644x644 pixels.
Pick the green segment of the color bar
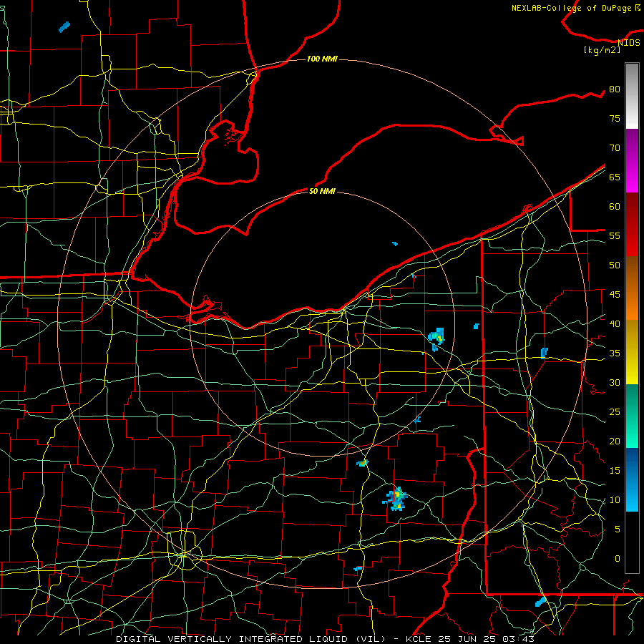pyautogui.click(x=632, y=416)
